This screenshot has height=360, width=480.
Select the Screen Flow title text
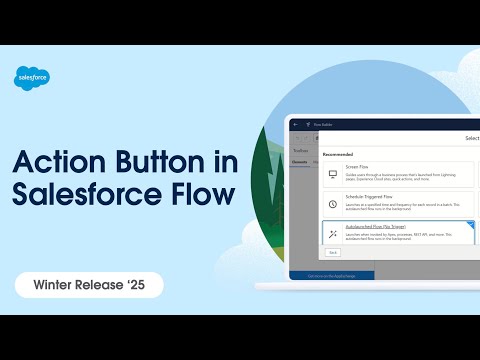click(x=357, y=167)
